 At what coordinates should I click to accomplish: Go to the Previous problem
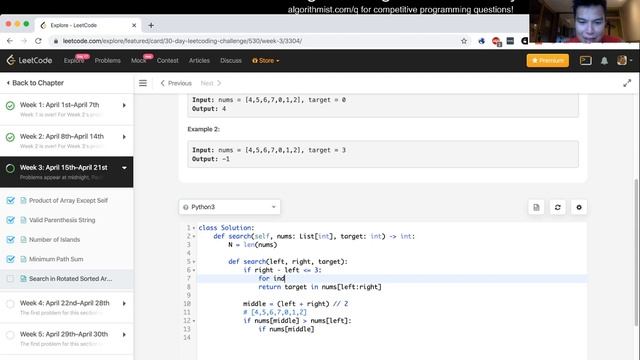176,83
